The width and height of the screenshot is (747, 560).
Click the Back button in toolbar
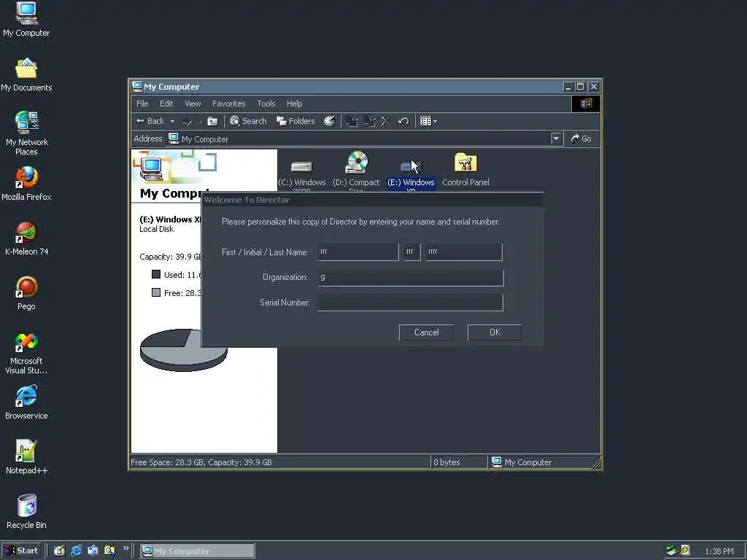150,122
